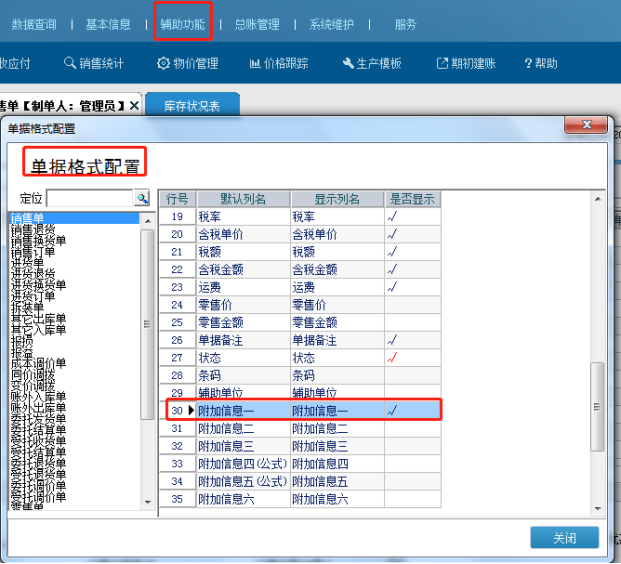621x564 pixels.
Task: Click the 是否显示 column header
Action: coord(412,199)
